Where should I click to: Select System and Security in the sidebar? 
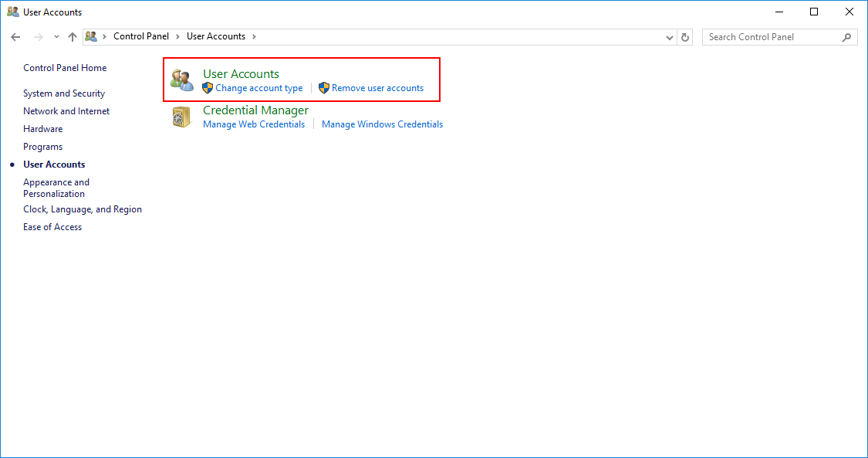64,93
